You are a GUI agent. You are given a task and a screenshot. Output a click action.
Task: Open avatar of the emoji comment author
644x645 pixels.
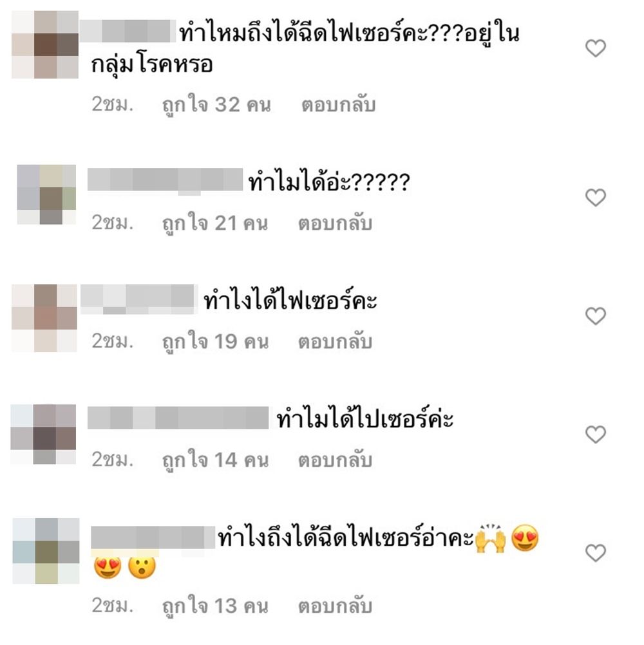(x=46, y=551)
